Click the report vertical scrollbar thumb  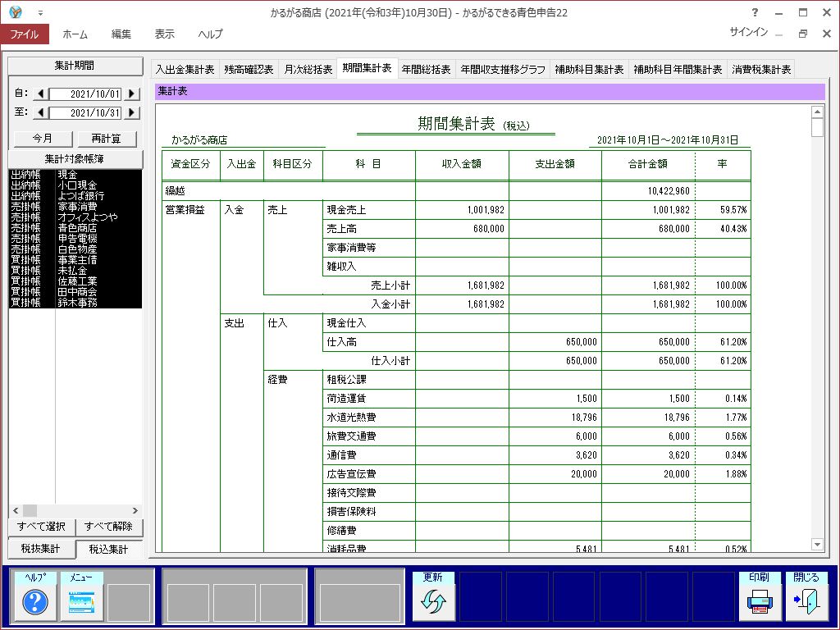(817, 127)
